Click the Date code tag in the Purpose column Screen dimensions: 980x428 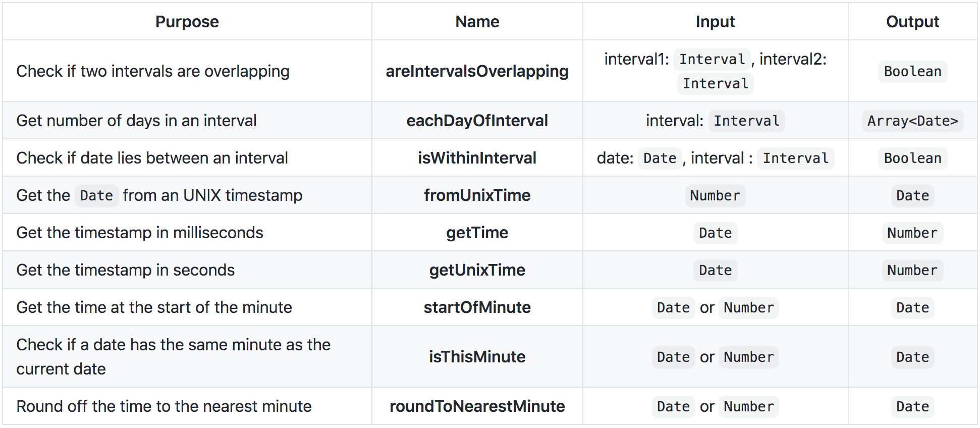(x=96, y=196)
